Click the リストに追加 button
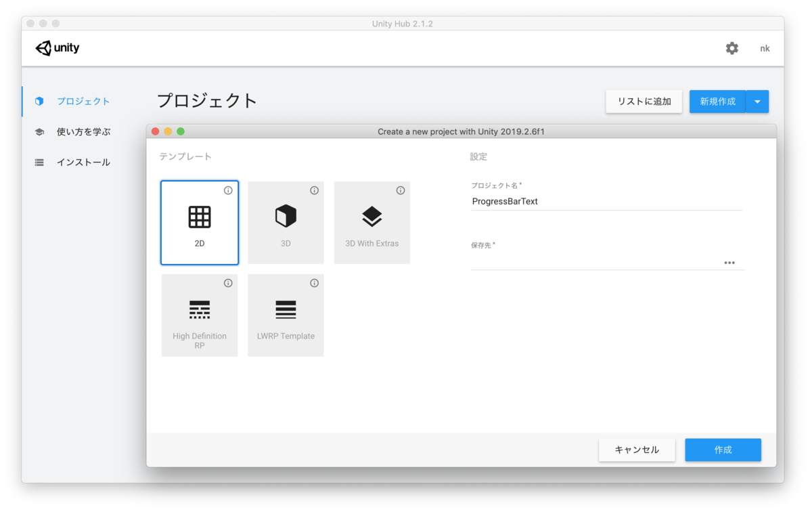 (x=644, y=102)
